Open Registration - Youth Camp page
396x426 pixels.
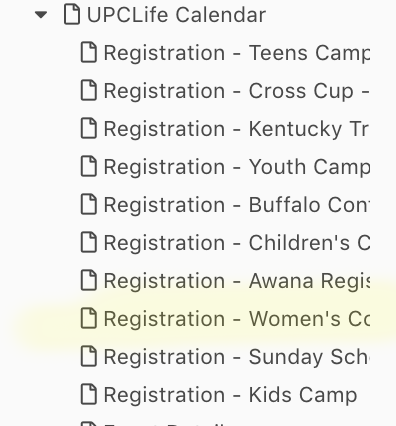point(237,167)
